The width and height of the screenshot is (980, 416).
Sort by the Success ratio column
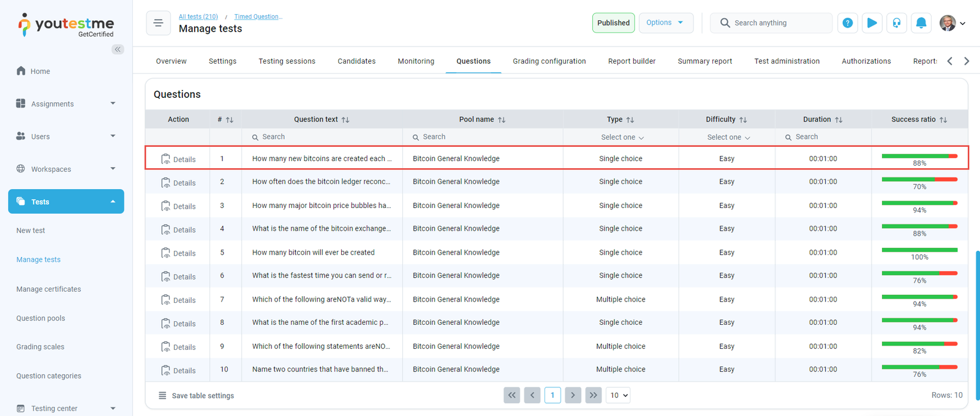click(943, 120)
